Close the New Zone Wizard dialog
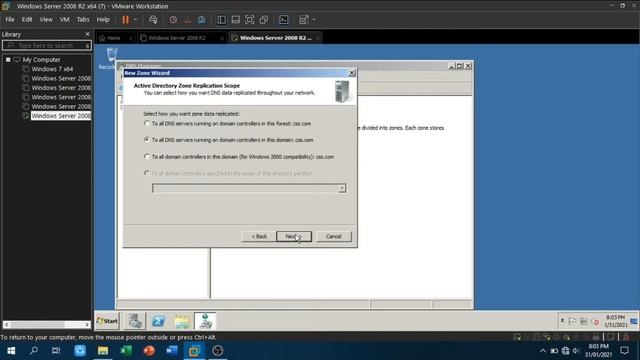The height and width of the screenshot is (360, 640). pyautogui.click(x=352, y=73)
